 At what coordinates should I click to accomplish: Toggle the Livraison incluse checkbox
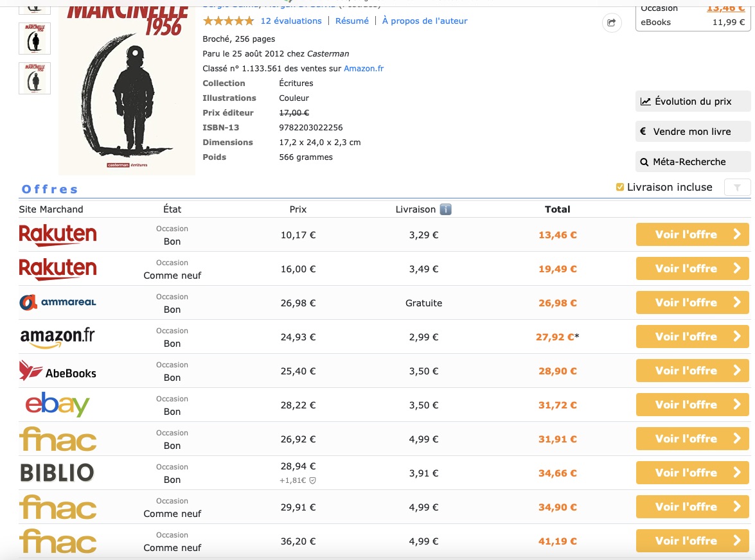620,188
